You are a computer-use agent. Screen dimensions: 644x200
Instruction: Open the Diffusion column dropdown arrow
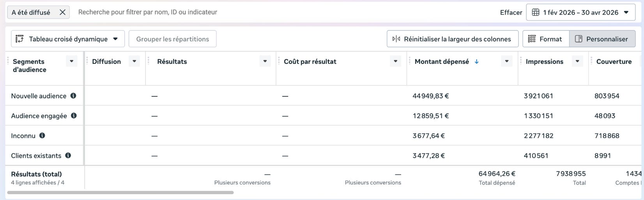[134, 61]
